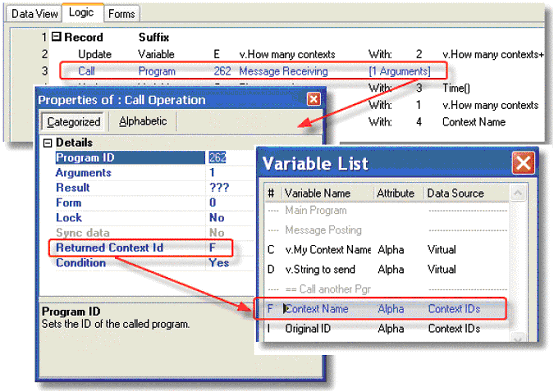This screenshot has height=391, width=553.
Task: Open the [1 Arguments] entry
Action: click(x=400, y=71)
